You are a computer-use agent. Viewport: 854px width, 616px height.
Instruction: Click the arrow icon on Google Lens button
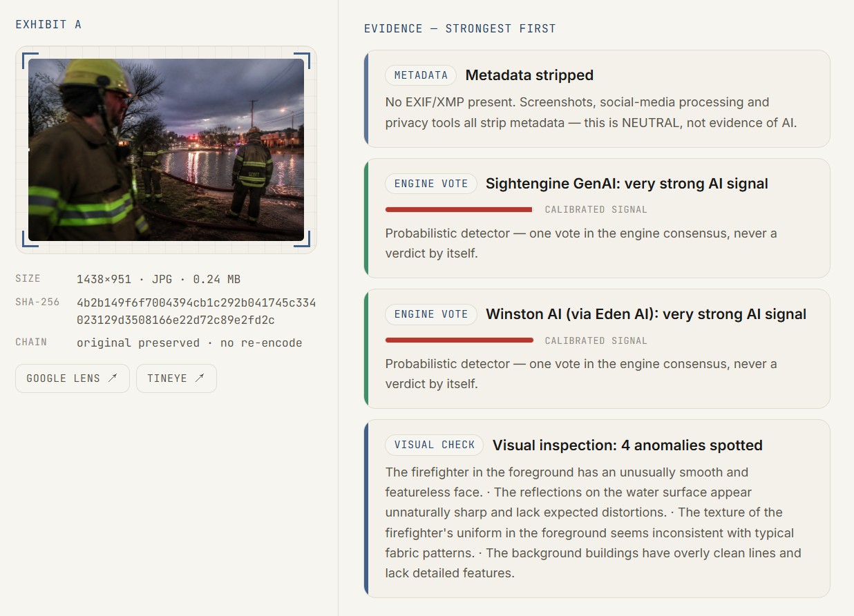coord(113,378)
